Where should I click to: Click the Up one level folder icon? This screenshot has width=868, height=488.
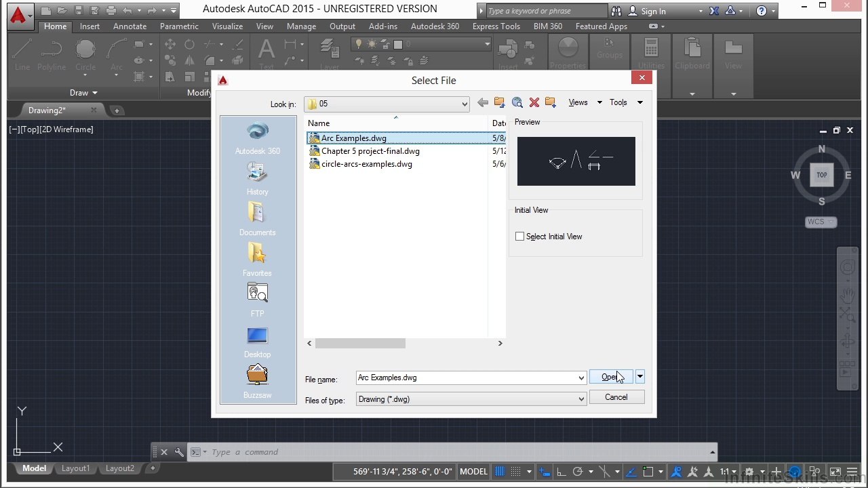[x=500, y=102]
